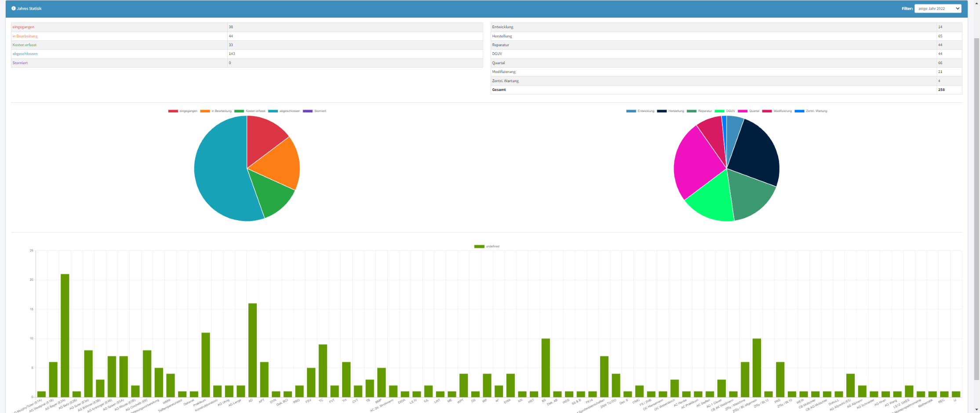Toggle the 'Quartal' legend item
This screenshot has height=413, width=980.
(x=749, y=111)
